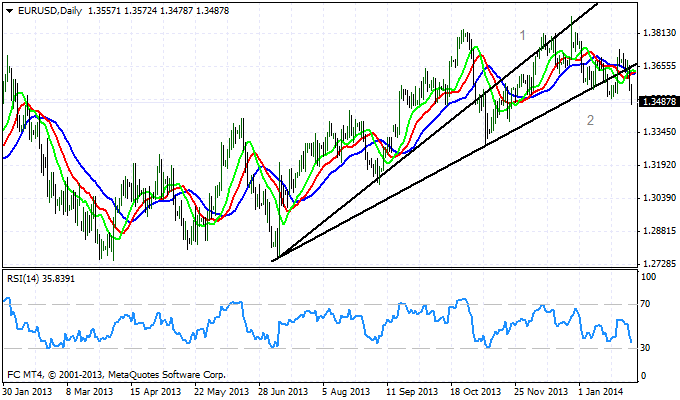The image size is (680, 400).
Task: Click the trendline label 2
Action: coord(590,120)
